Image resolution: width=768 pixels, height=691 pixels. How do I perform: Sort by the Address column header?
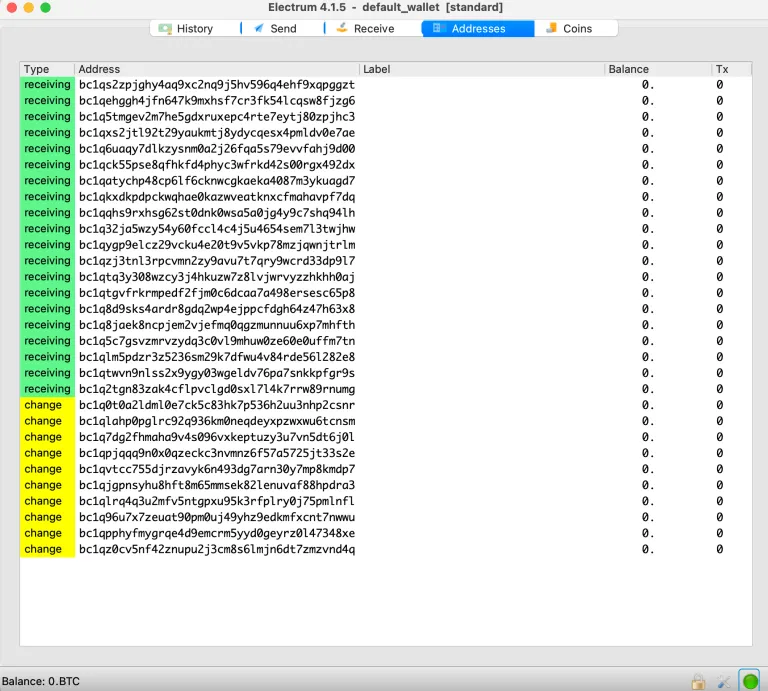(216, 69)
